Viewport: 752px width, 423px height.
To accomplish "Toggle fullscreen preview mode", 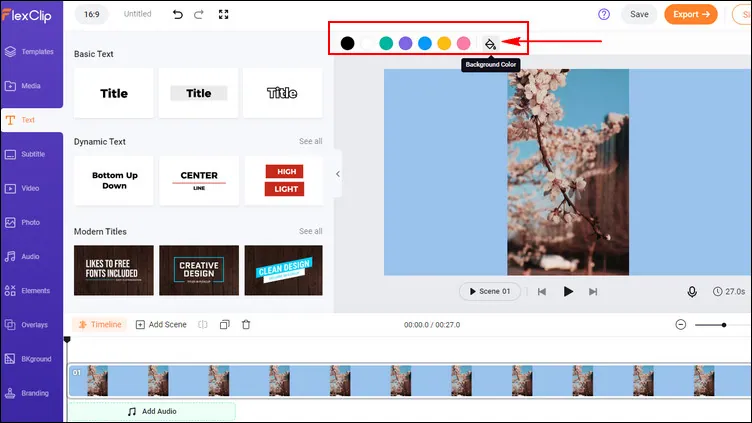I will [223, 14].
